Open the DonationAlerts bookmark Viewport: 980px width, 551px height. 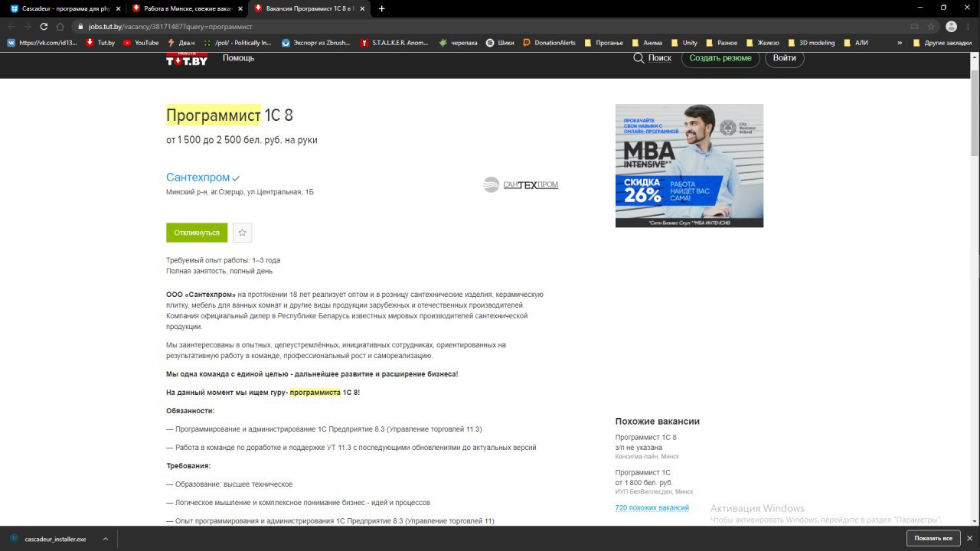[x=550, y=43]
